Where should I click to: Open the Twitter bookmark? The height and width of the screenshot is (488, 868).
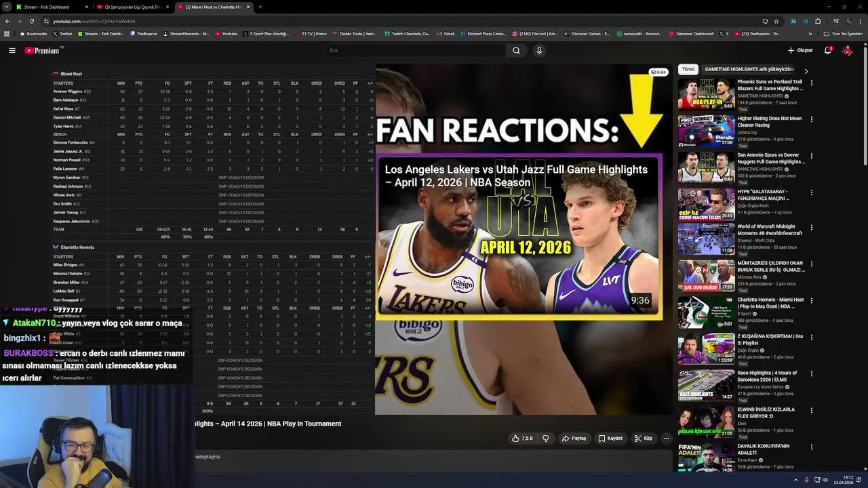tap(62, 34)
